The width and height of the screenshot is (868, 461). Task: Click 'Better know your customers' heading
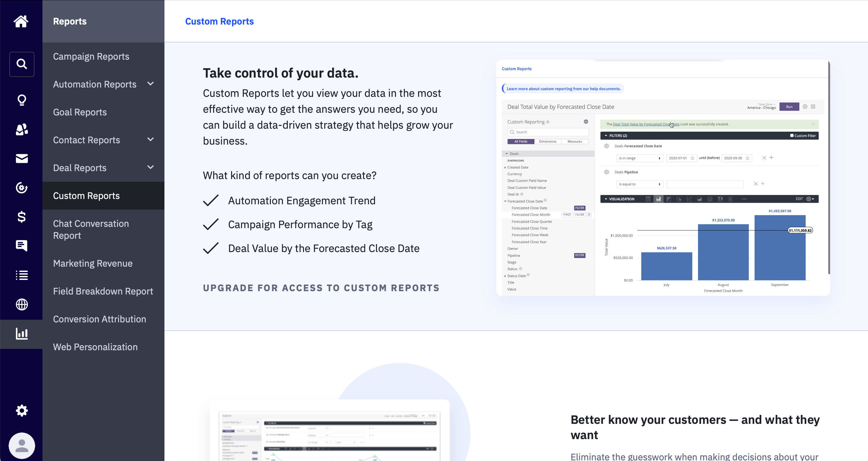click(x=695, y=427)
